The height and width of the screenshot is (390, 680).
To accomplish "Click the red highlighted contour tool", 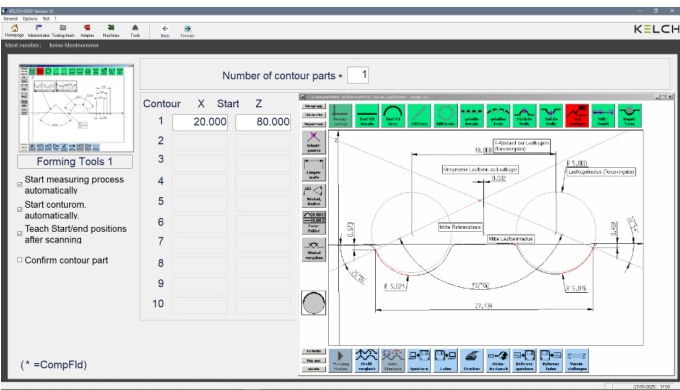I will 577,115.
